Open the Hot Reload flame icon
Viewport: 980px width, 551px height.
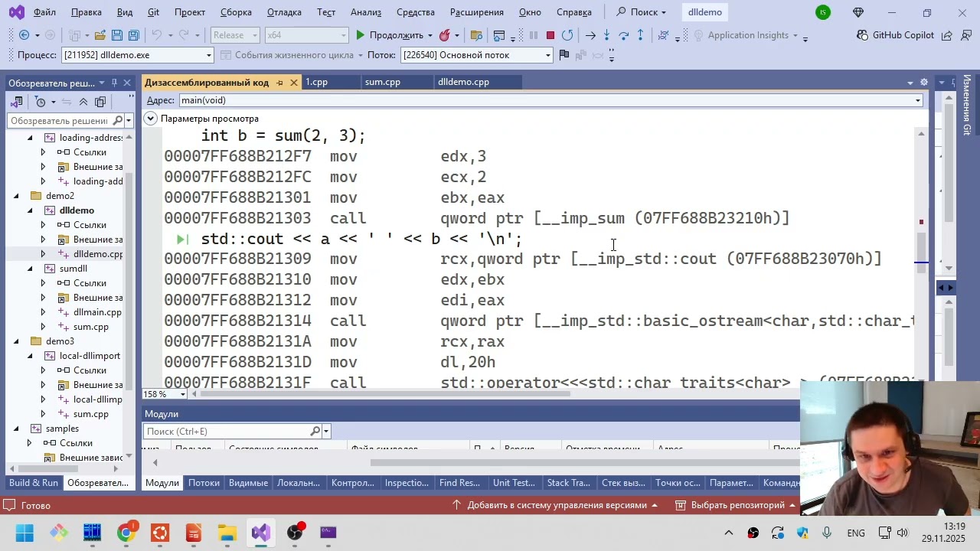point(444,35)
